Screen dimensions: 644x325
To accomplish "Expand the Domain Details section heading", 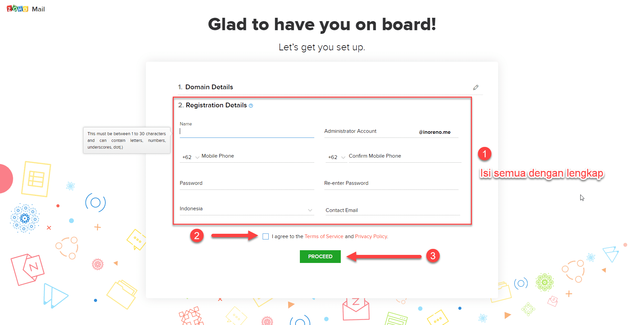I will coord(209,87).
